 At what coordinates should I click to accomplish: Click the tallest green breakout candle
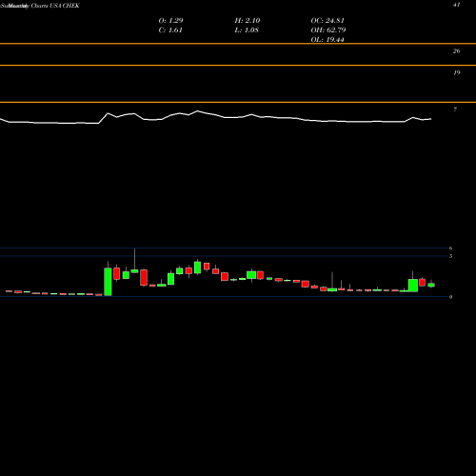tap(108, 282)
